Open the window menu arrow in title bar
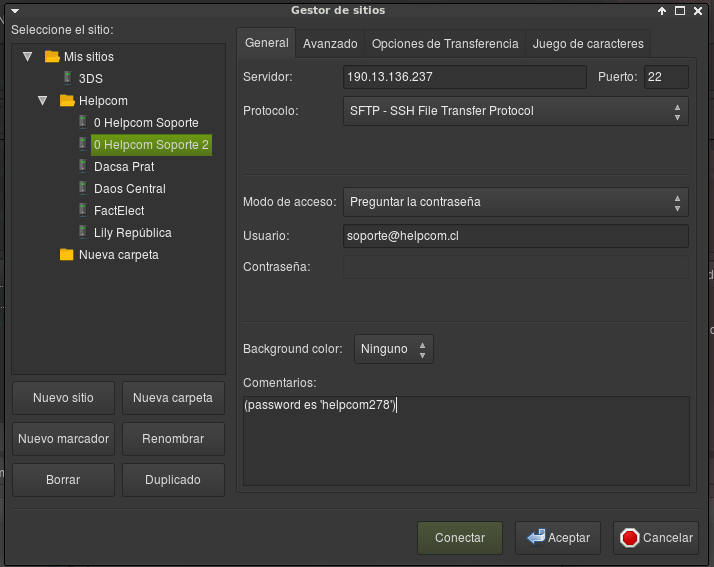The width and height of the screenshot is (714, 567). 15,11
